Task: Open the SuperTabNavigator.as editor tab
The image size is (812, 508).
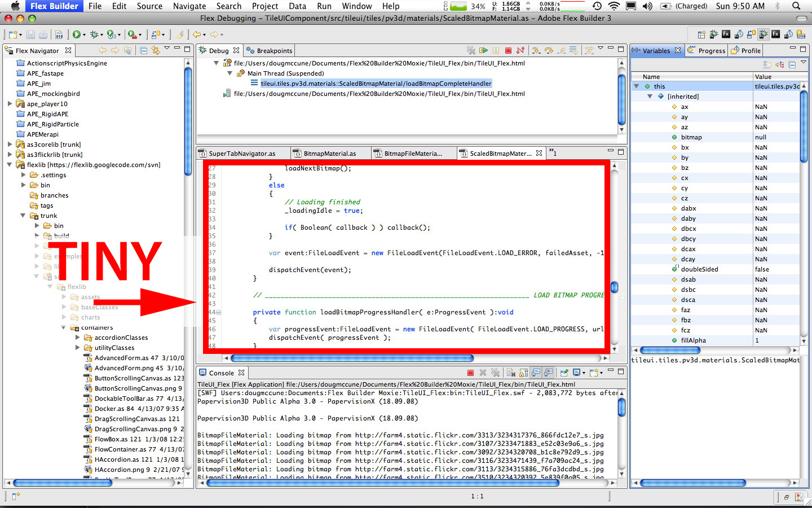Action: (x=242, y=154)
